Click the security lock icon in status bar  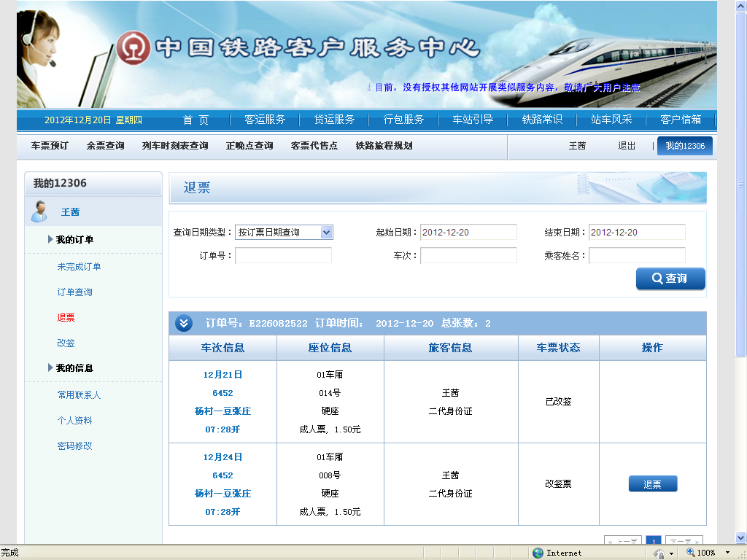pyautogui.click(x=659, y=553)
